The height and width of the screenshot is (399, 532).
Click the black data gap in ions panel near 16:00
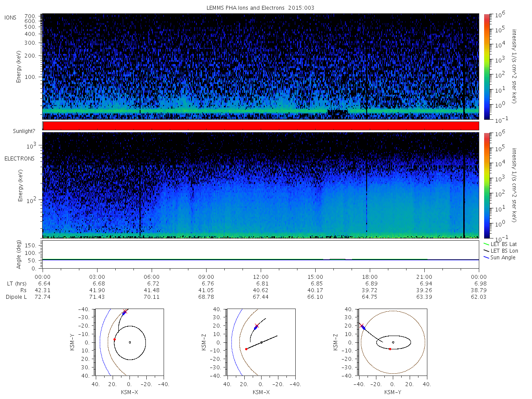(337, 112)
